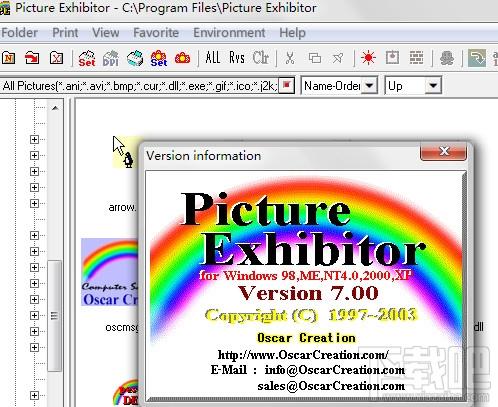This screenshot has width=498, height=407.
Task: Click the Clr clear selection button
Action: (261, 58)
